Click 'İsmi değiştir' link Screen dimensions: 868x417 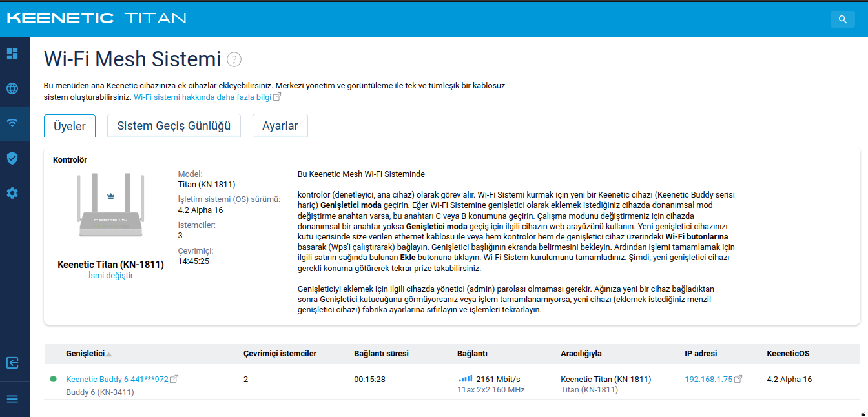(x=110, y=276)
